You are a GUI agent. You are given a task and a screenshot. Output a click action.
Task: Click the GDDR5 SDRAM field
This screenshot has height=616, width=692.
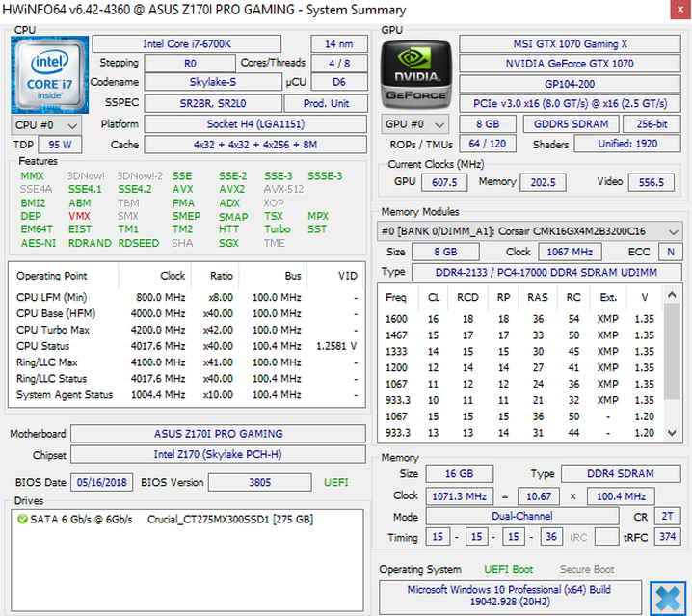click(572, 124)
